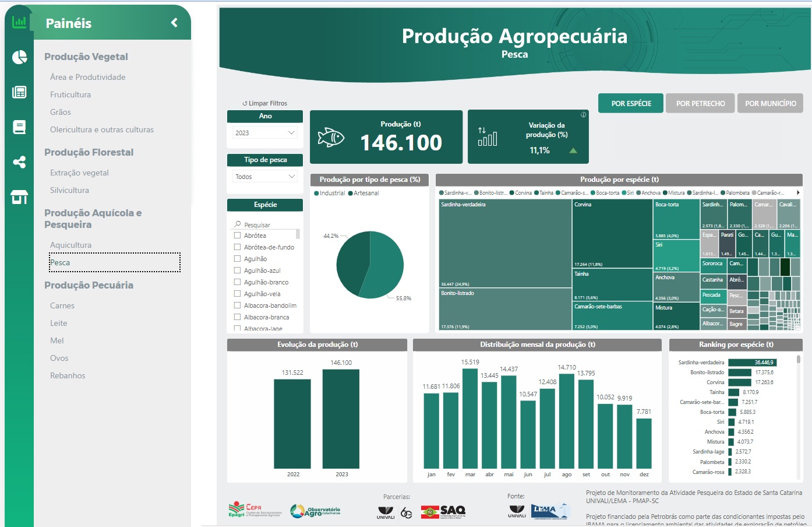
Task: Click the Pesquisar species search field
Action: tap(266, 224)
